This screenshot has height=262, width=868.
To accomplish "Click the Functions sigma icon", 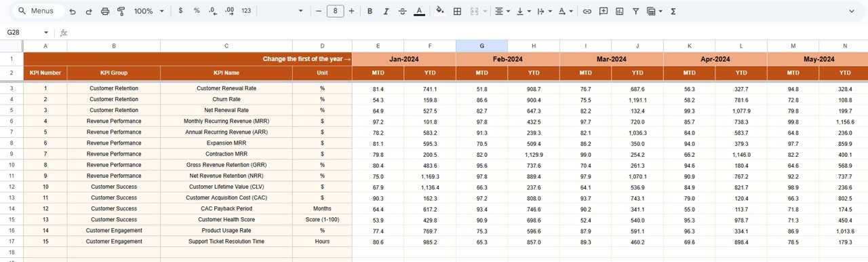I will pos(673,11).
